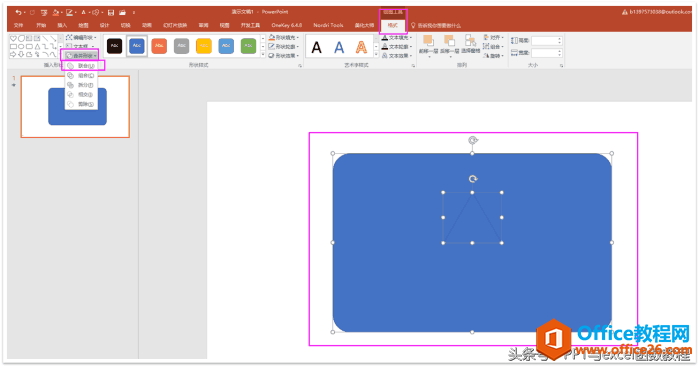Viewport: 699px width, 367px height.
Task: Select the straight line shape in gallery
Action: (x=45, y=38)
